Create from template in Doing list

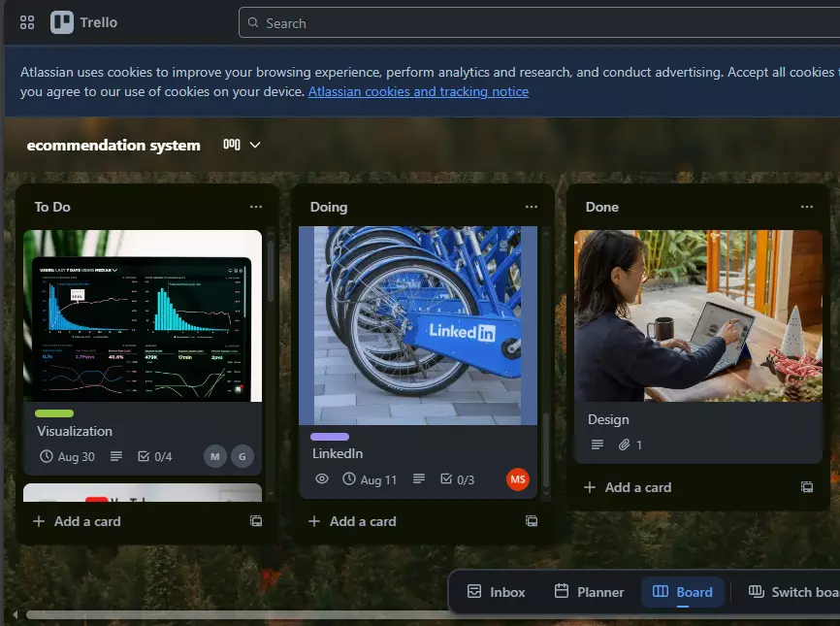point(532,521)
